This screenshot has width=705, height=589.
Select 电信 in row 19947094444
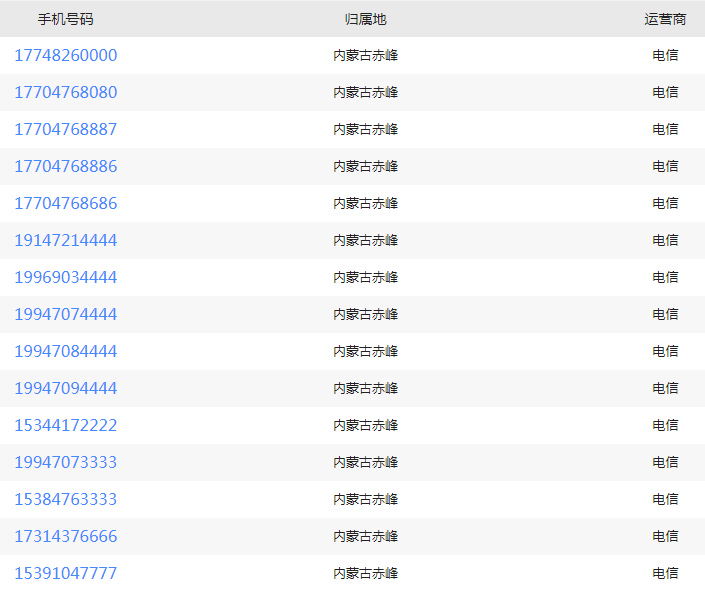(x=665, y=388)
